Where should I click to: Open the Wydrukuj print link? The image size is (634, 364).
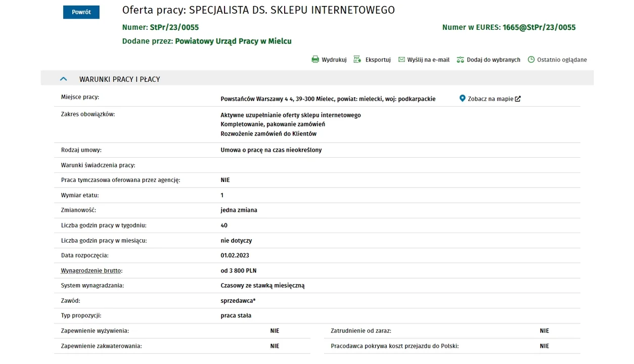click(x=334, y=60)
